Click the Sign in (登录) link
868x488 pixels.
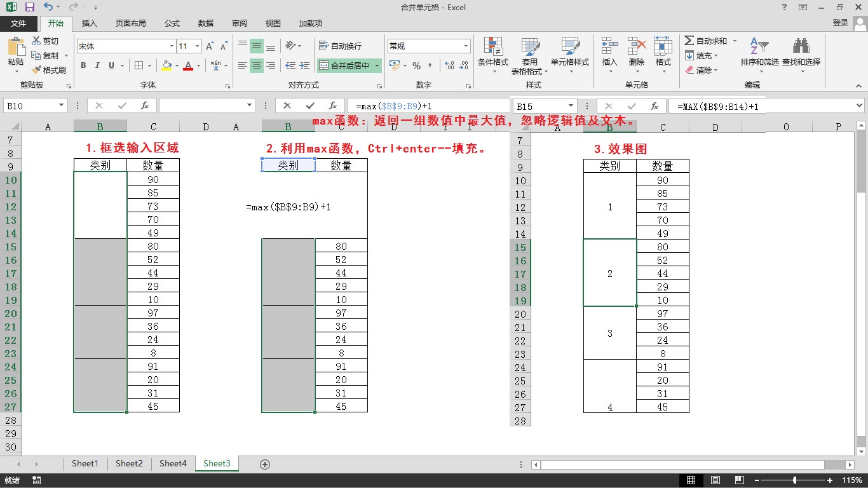point(840,23)
